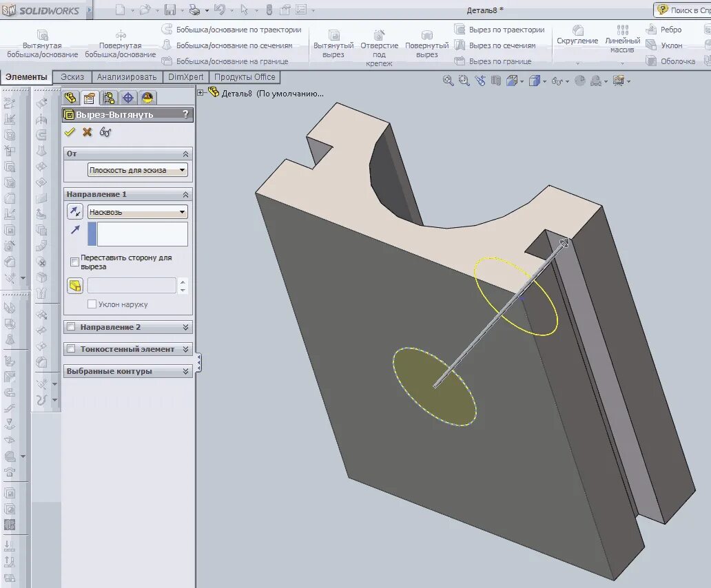This screenshot has width=711, height=588.
Task: Click Ребро rib tool
Action: [664, 30]
